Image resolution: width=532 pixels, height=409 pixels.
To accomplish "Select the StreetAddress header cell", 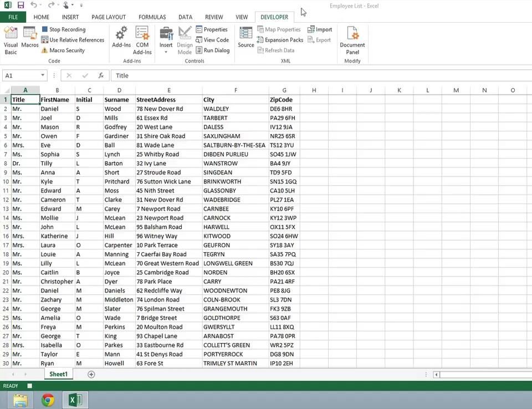I will [169, 100].
